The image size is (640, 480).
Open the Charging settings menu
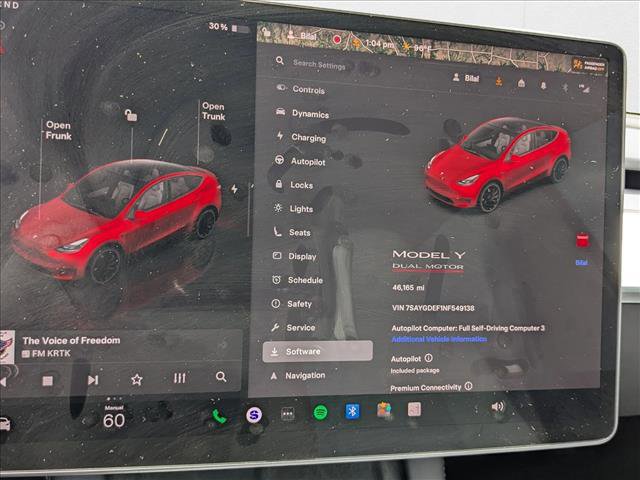coord(302,137)
